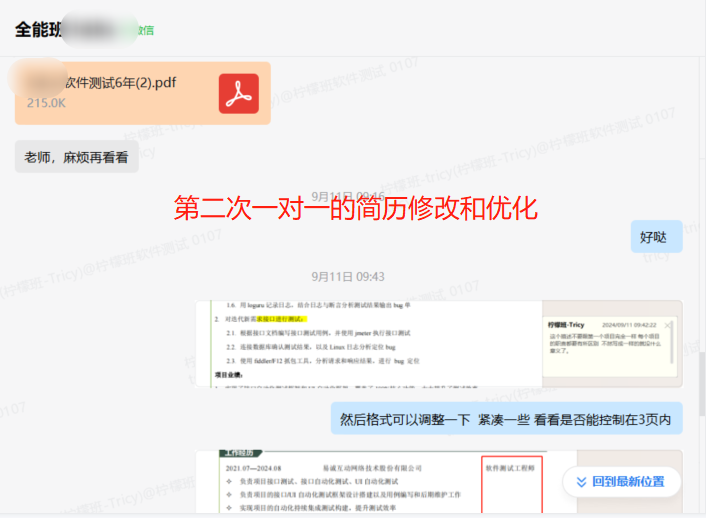Close the 柠檬班-Tricy comment with X
The width and height of the screenshot is (706, 518).
(x=666, y=325)
